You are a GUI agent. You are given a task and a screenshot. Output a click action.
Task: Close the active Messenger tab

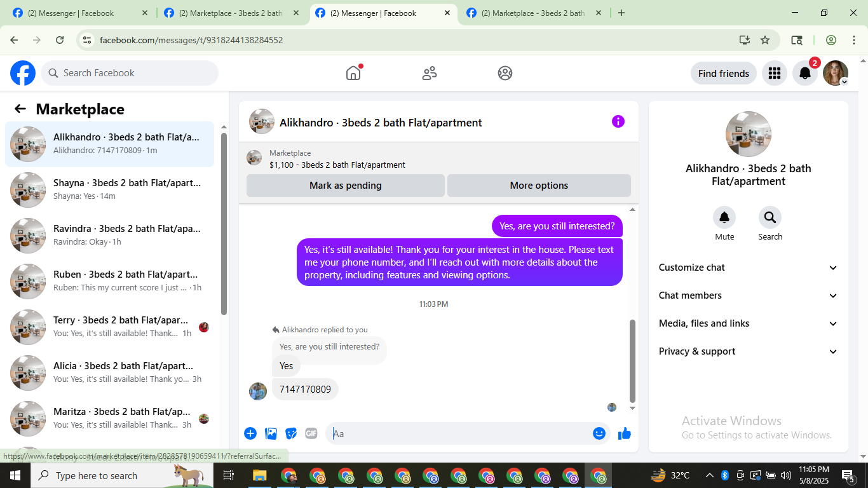coord(447,13)
